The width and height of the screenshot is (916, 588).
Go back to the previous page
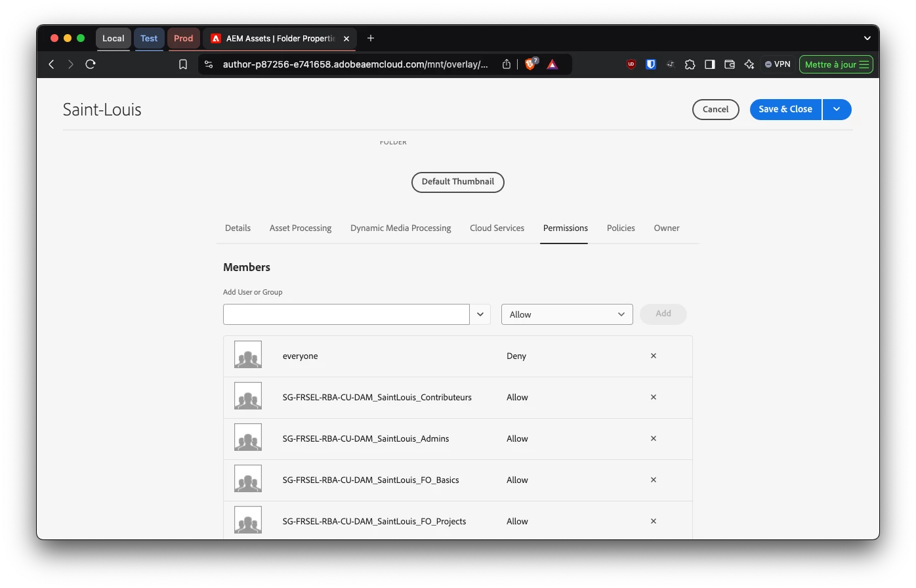tap(51, 64)
